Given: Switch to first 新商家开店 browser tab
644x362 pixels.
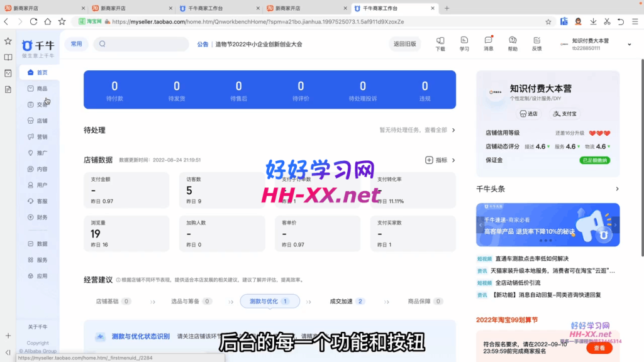Looking at the screenshot, I should (x=44, y=8).
